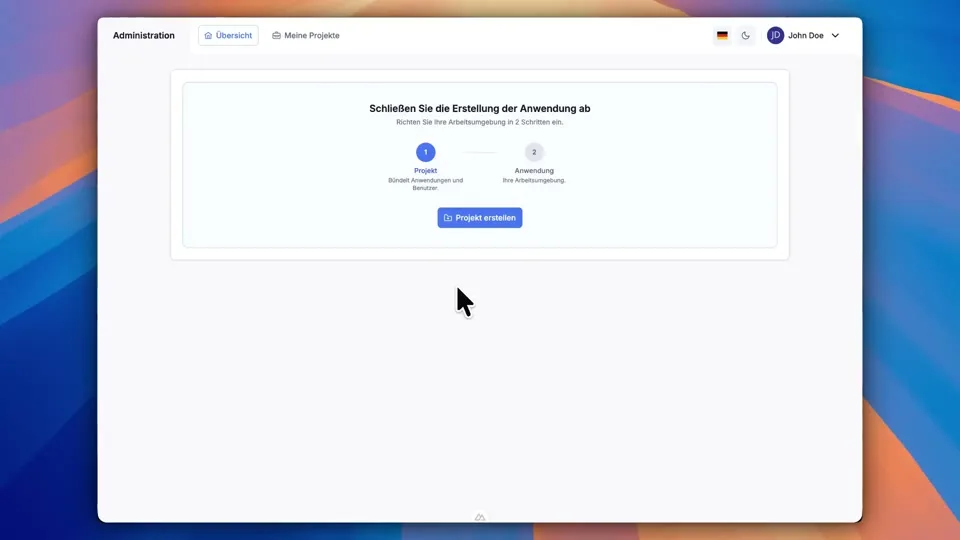Click the Anwendung step label

(x=534, y=171)
